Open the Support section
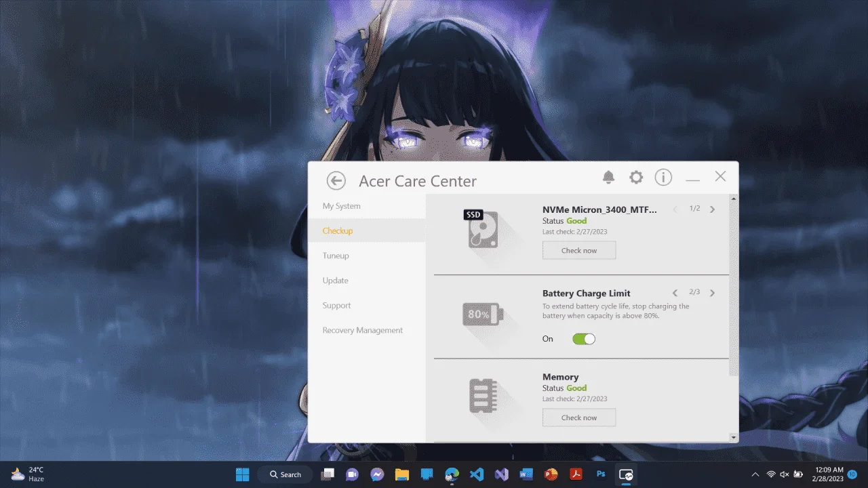The height and width of the screenshot is (488, 868). [x=367, y=306]
